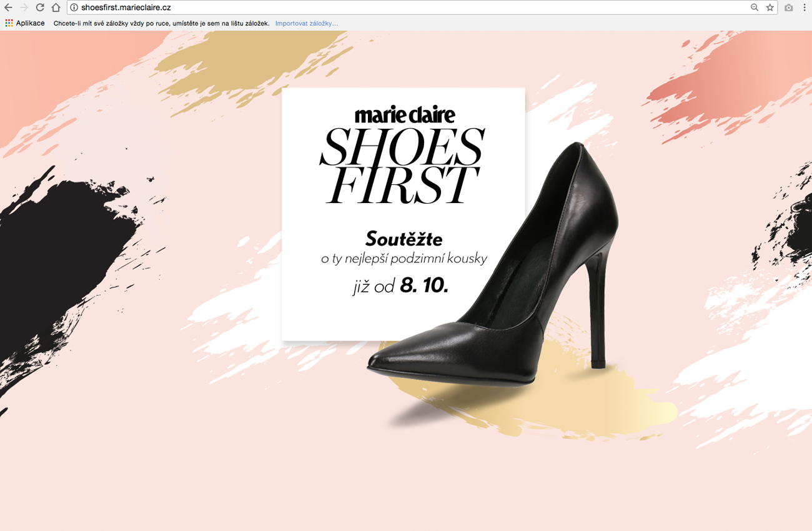Click the bookmarks bar hint 'Chcete-li mít své záložky'

pos(161,23)
